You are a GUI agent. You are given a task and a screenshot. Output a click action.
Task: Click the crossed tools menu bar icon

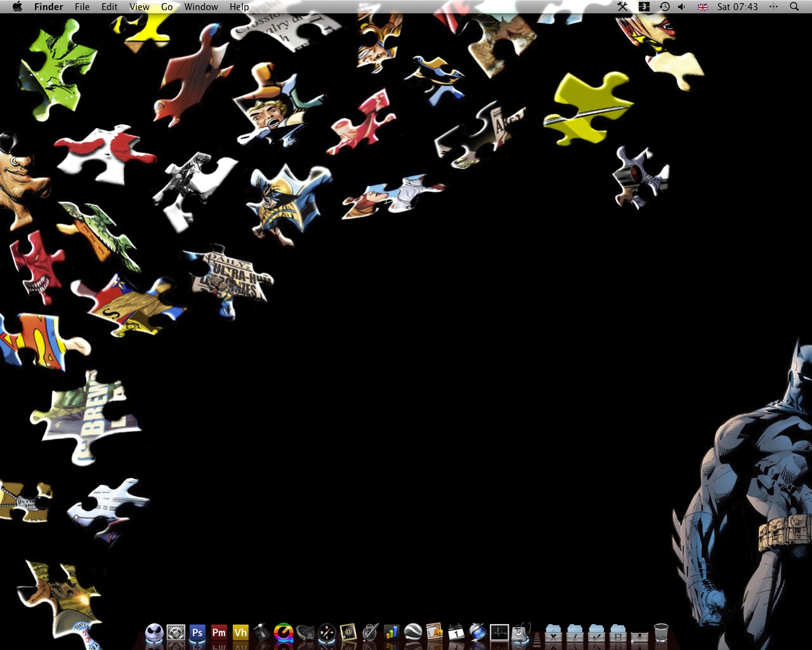tap(622, 7)
